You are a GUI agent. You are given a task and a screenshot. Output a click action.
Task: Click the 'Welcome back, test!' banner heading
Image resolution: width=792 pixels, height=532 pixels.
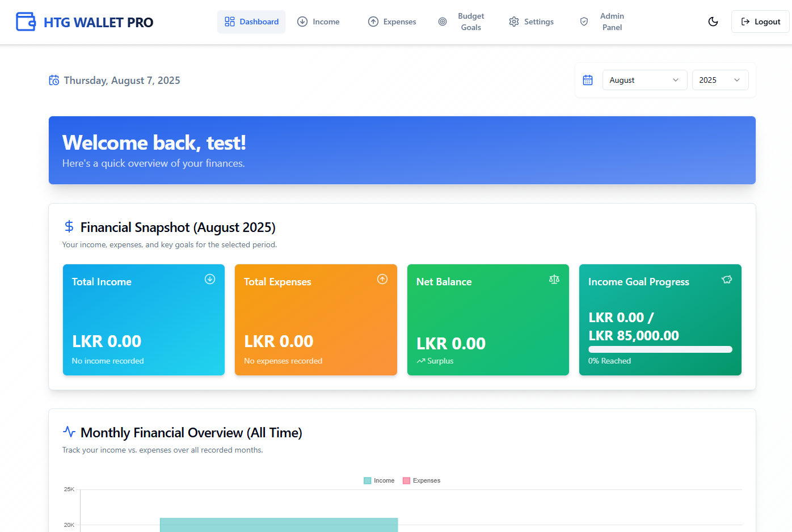point(154,142)
